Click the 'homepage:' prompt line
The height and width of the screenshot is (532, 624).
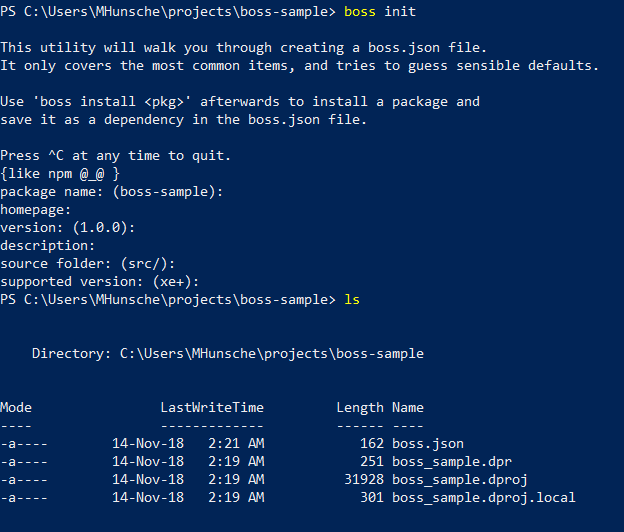point(35,210)
